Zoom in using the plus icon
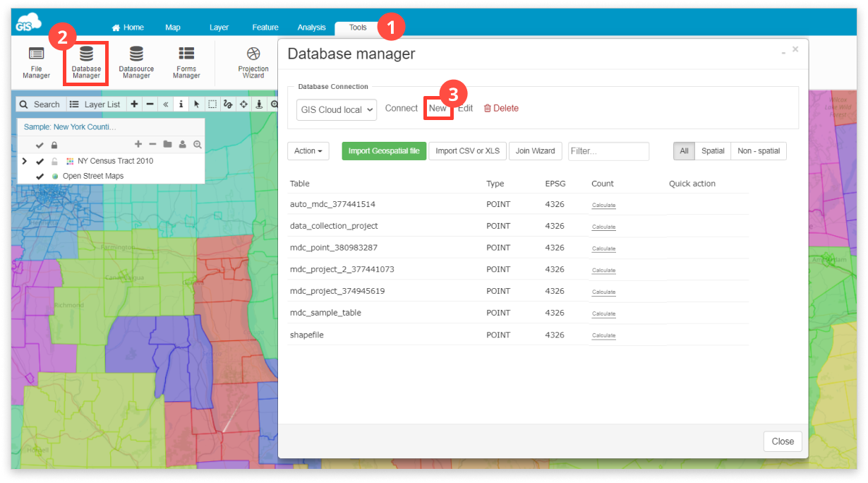Image resolution: width=868 pixels, height=483 pixels. point(133,104)
